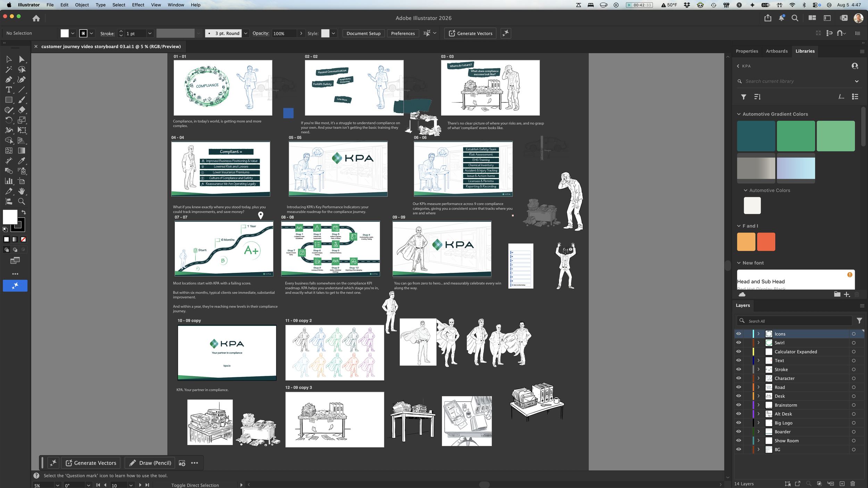Image resolution: width=868 pixels, height=488 pixels.
Task: Collapse the F and I group
Action: 739,226
